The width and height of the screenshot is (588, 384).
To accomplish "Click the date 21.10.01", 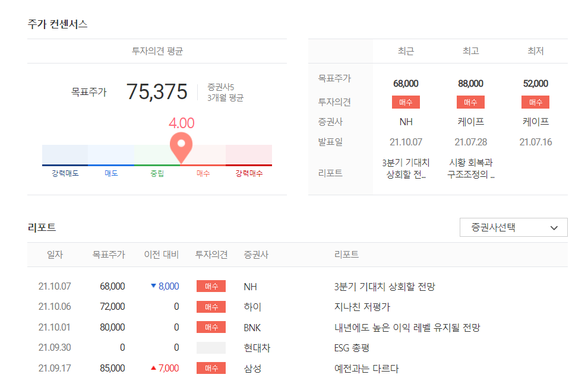I will (55, 327).
